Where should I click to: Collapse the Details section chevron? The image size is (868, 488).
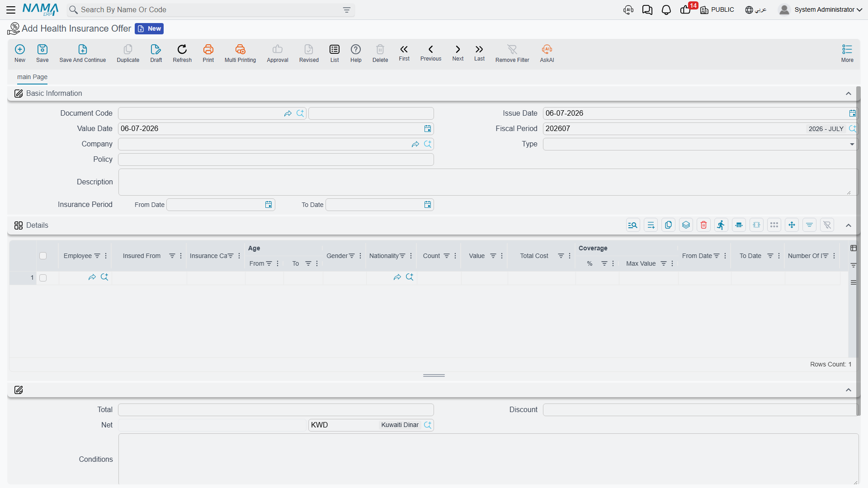(x=849, y=225)
